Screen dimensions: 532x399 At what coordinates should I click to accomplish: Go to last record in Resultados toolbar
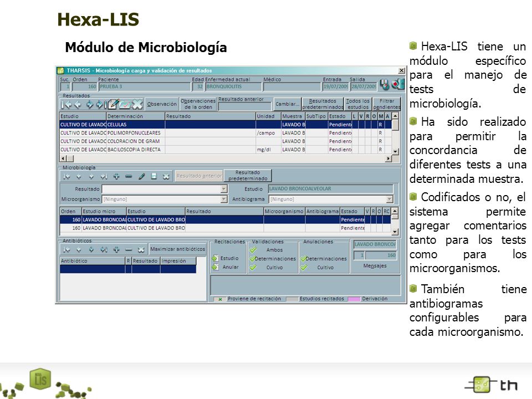(x=101, y=105)
